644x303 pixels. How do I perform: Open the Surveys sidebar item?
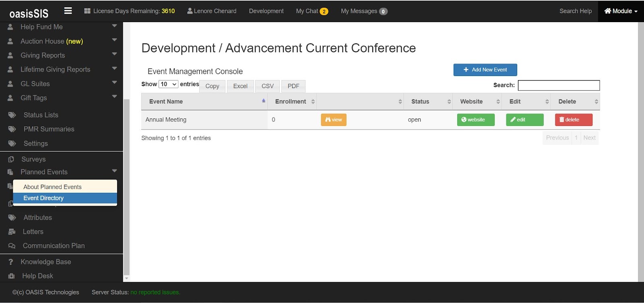click(x=33, y=159)
